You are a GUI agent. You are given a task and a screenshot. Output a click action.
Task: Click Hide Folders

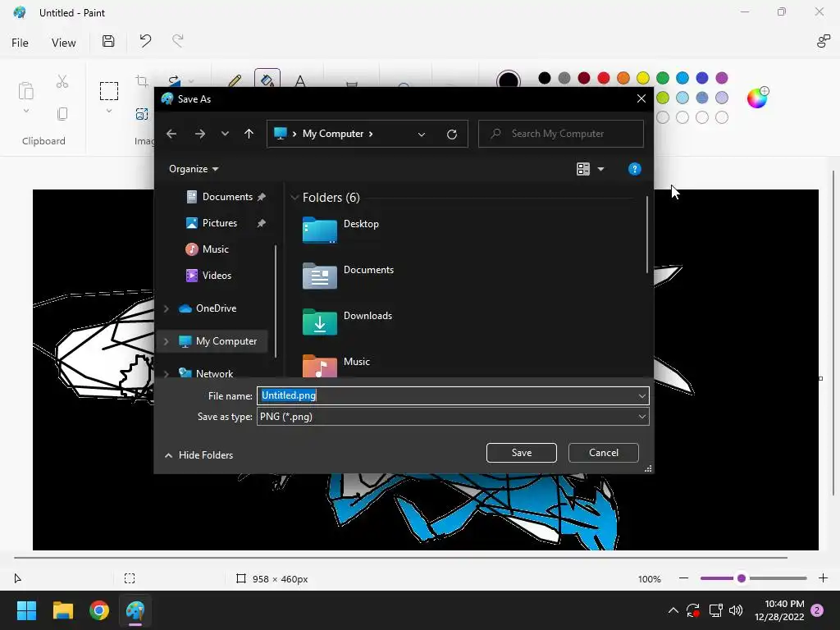(x=199, y=454)
